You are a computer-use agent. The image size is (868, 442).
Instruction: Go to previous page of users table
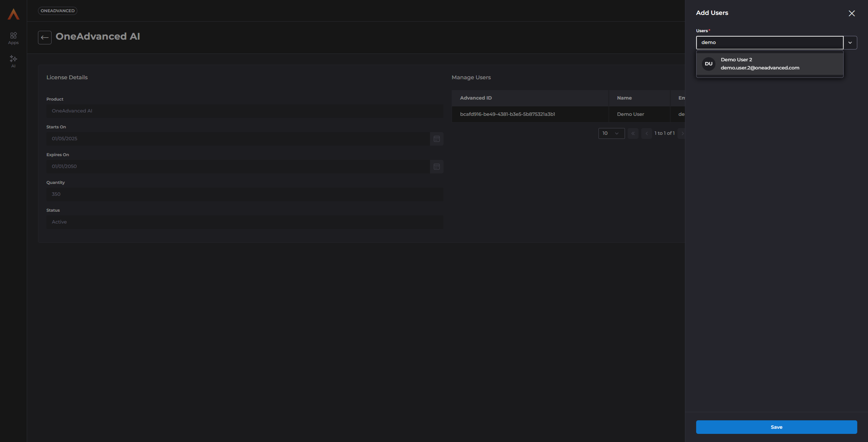coord(646,133)
